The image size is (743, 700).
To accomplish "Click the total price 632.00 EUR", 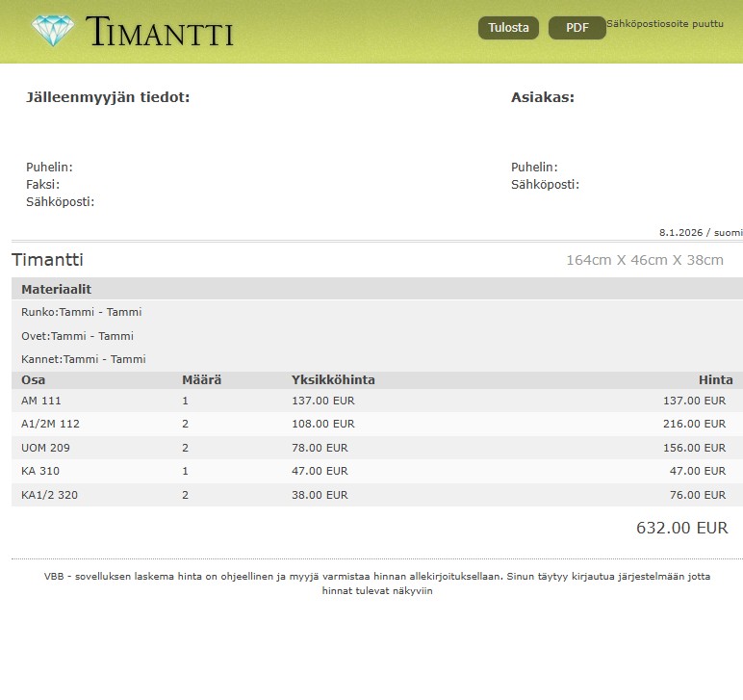I will [681, 528].
